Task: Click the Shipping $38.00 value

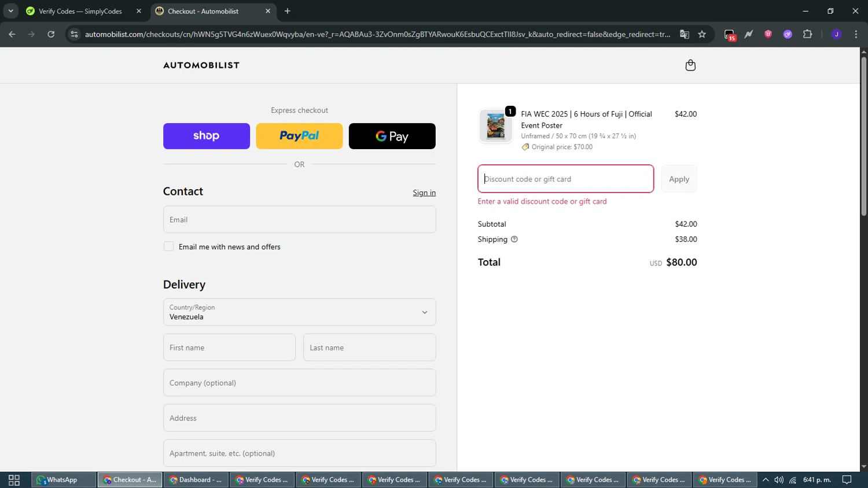Action: (686, 239)
